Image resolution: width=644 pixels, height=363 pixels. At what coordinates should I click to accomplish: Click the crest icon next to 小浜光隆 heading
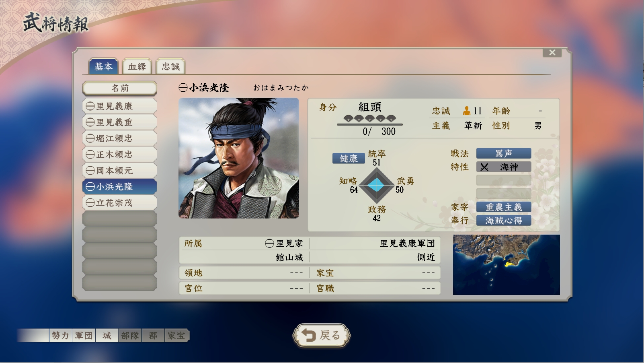(x=183, y=88)
